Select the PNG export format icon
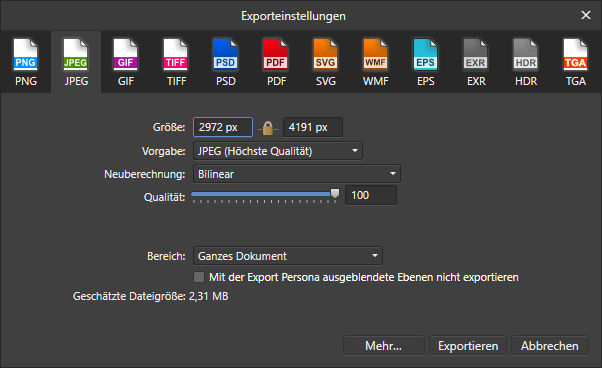Image resolution: width=602 pixels, height=368 pixels. 26,62
